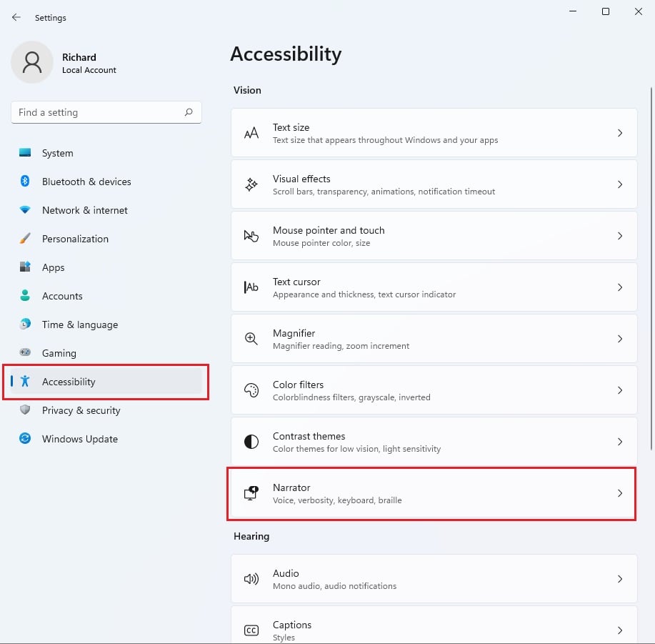Click the Text size AA icon
655x644 pixels.
click(x=251, y=133)
